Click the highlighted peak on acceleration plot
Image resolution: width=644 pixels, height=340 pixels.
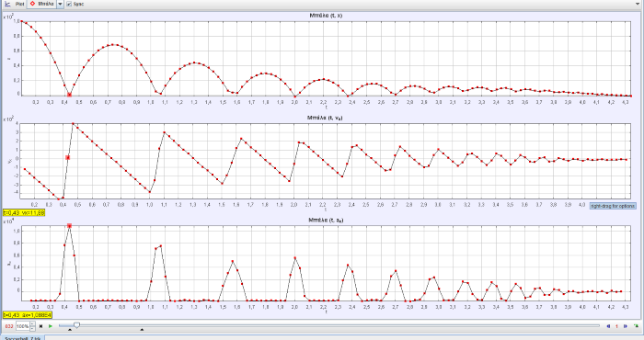pos(69,226)
